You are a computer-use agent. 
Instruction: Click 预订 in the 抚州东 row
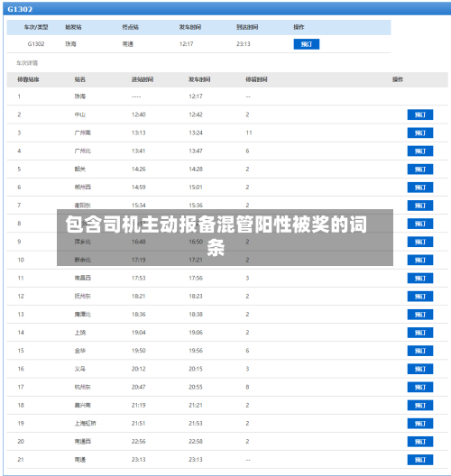coord(420,297)
